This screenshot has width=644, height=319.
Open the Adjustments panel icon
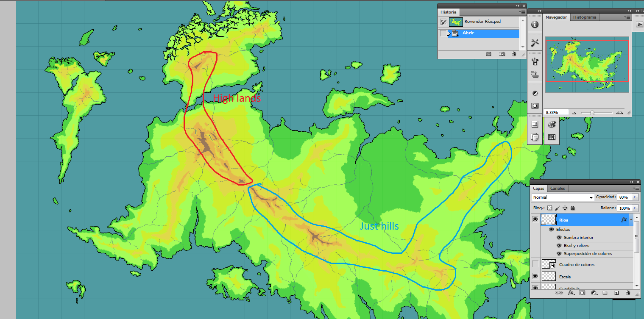click(x=535, y=93)
